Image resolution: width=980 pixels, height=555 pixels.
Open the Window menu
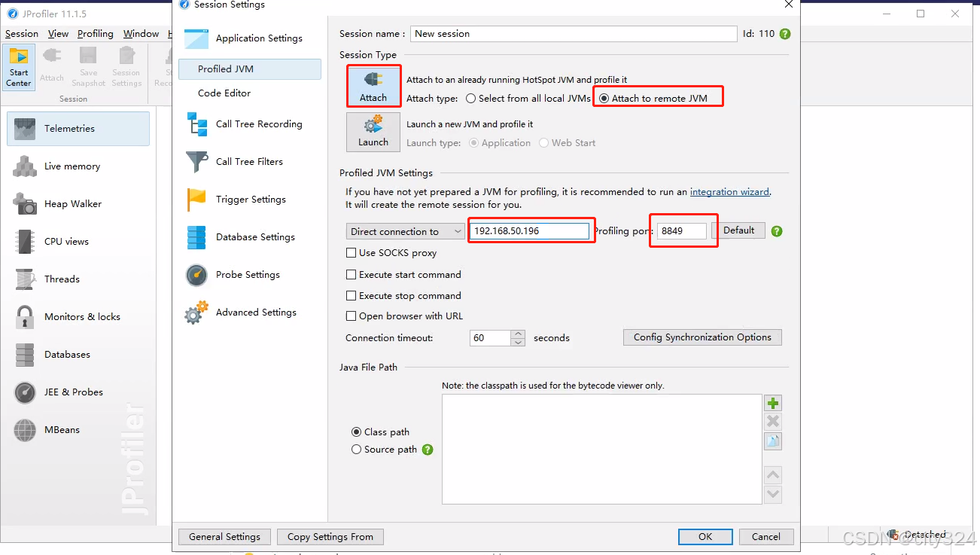click(142, 34)
